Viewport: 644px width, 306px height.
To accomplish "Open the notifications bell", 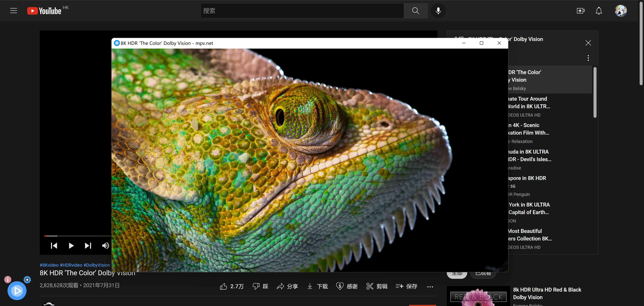I will tap(599, 11).
